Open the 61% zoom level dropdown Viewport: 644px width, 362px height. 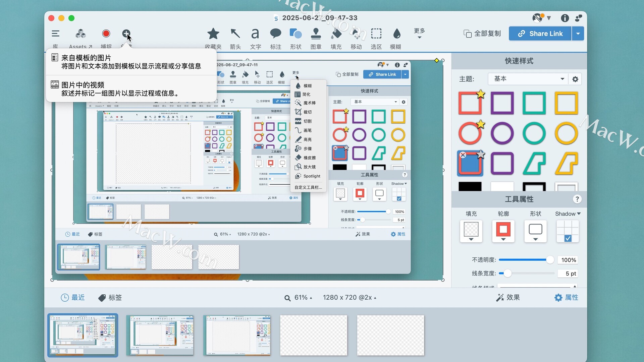(x=298, y=298)
